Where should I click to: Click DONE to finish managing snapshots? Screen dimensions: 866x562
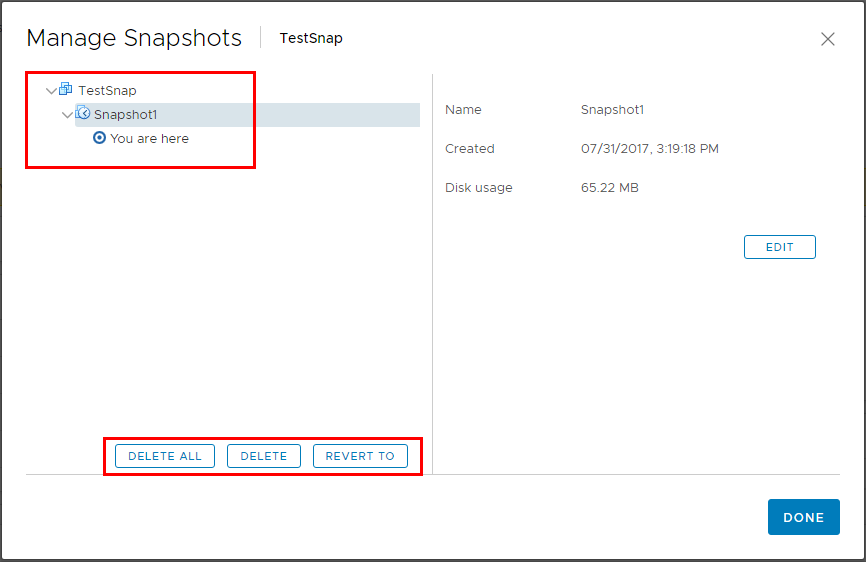pos(803,517)
